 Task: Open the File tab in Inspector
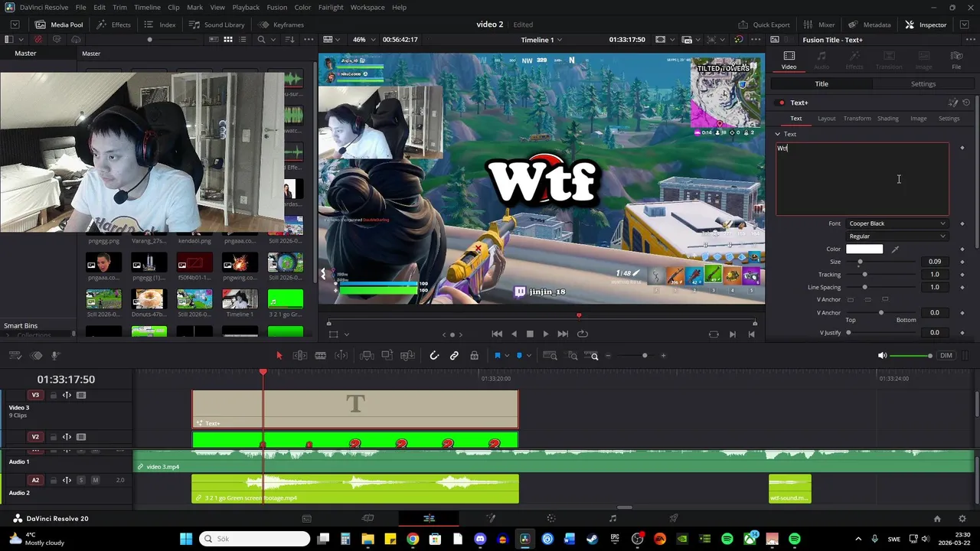[956, 60]
